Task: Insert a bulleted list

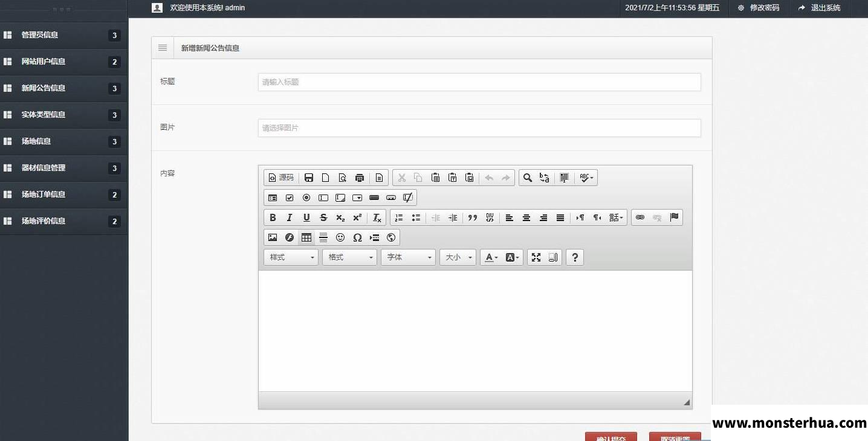Action: 416,217
